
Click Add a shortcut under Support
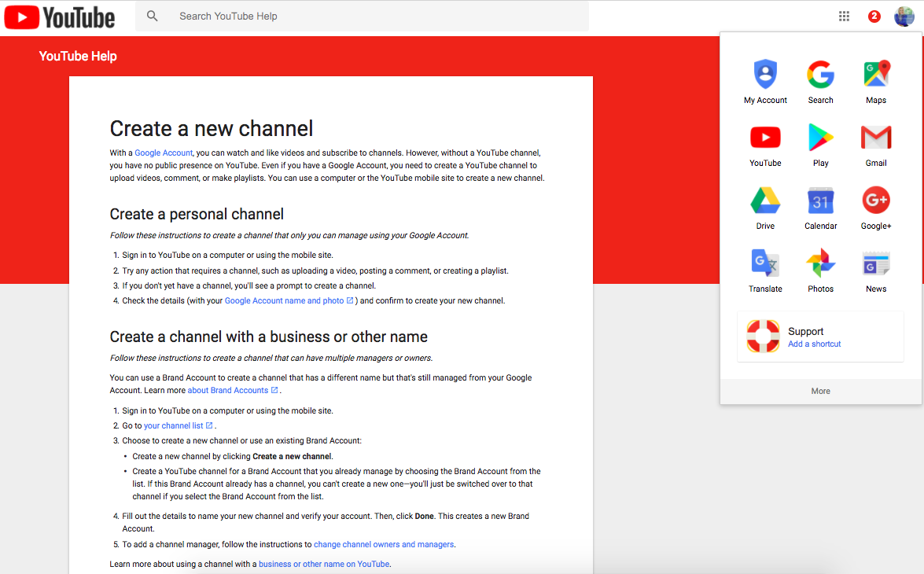[x=815, y=344]
